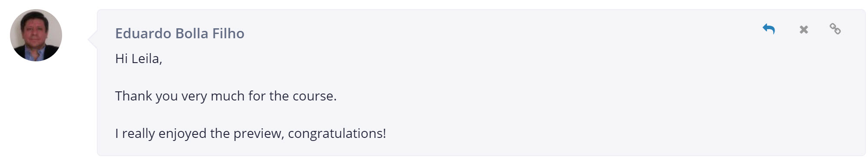Click the word "preview," in the last line
868x164 pixels.
click(x=259, y=134)
